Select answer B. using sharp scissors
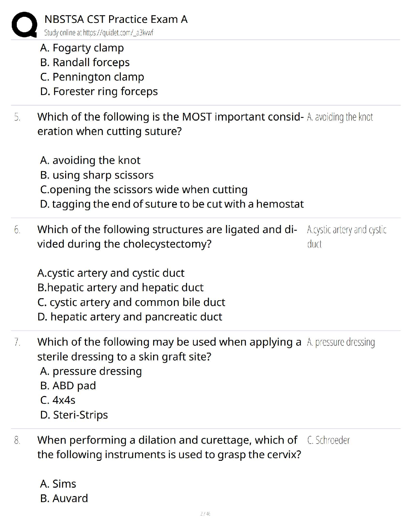Image resolution: width=411 pixels, height=532 pixels. tap(97, 175)
